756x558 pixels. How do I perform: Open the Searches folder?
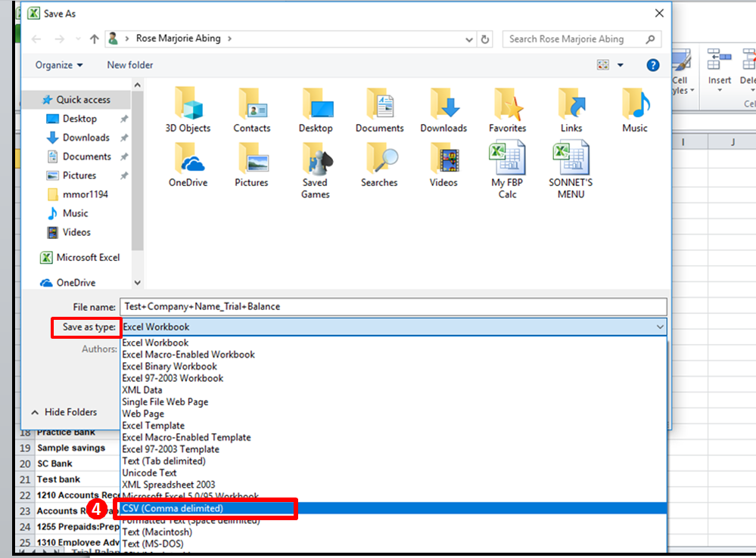click(379, 164)
